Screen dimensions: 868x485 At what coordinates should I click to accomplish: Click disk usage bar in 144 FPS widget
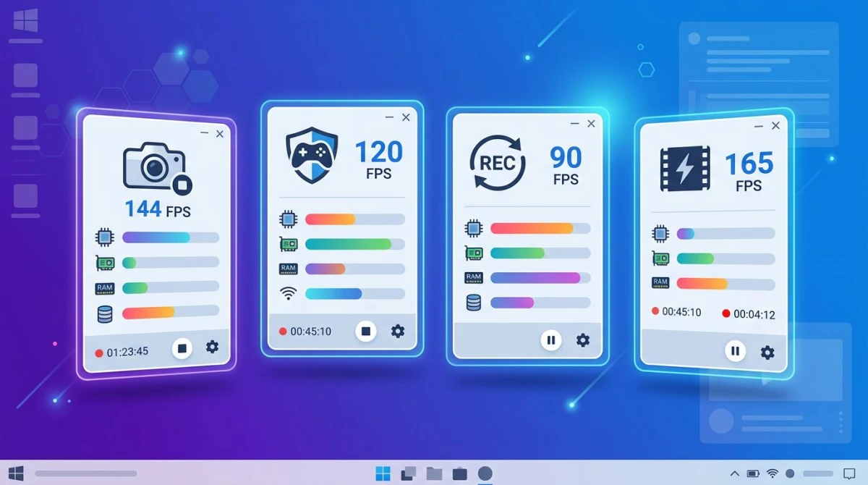(171, 312)
